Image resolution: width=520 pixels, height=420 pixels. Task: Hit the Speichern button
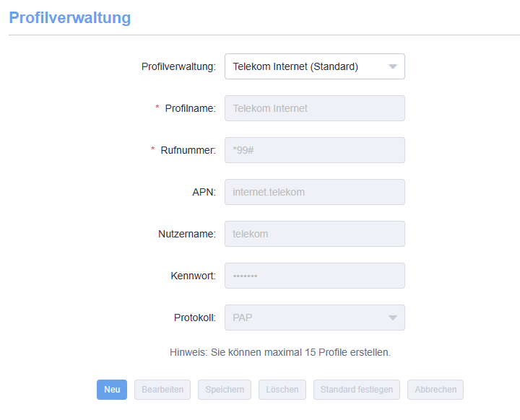tap(225, 390)
